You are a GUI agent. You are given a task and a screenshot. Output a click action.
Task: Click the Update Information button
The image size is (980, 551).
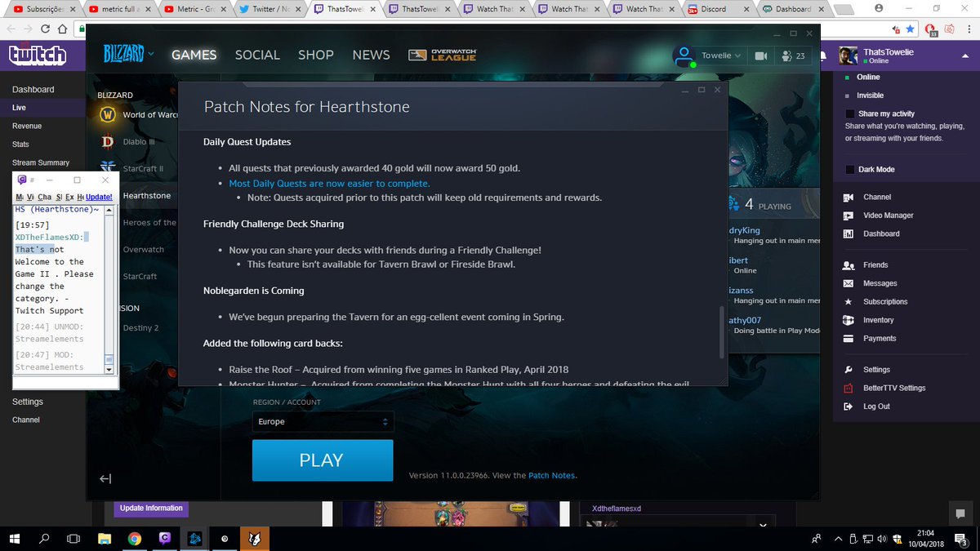(x=151, y=508)
